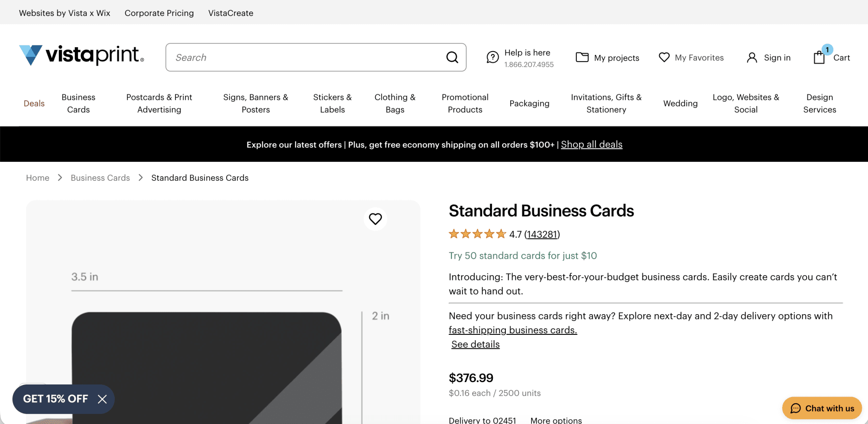This screenshot has width=868, height=424.
Task: Click the 143281 reviews count link
Action: tap(542, 235)
